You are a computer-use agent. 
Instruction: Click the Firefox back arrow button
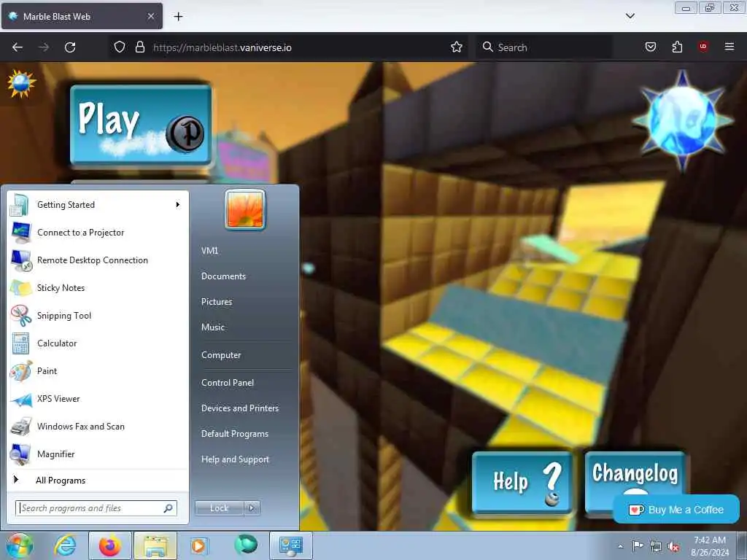18,47
